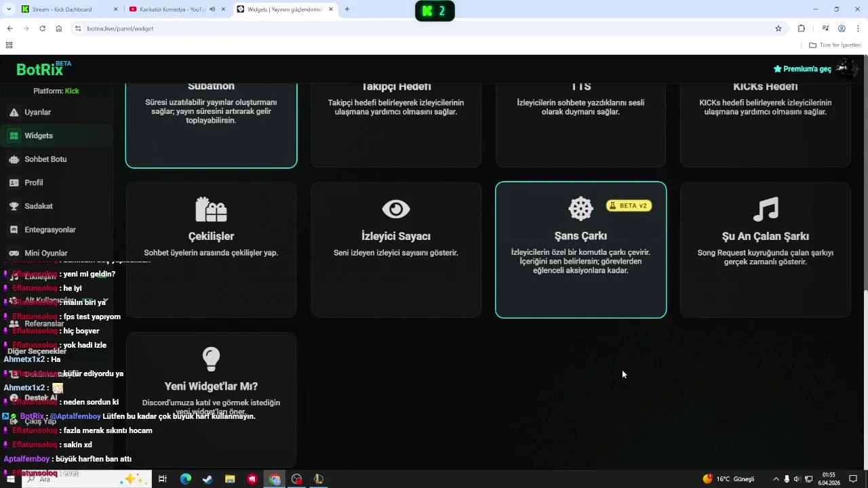
Task: Open the user avatar menu
Action: (x=846, y=68)
